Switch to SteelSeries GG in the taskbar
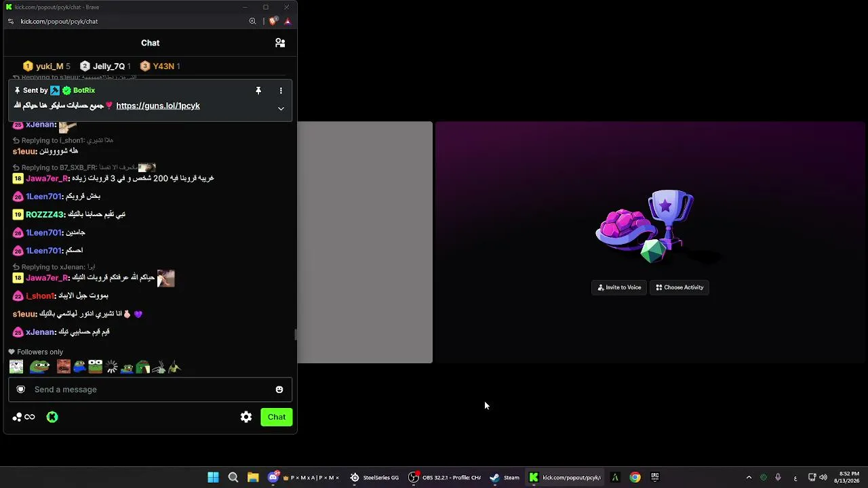The width and height of the screenshot is (868, 488). 374,477
